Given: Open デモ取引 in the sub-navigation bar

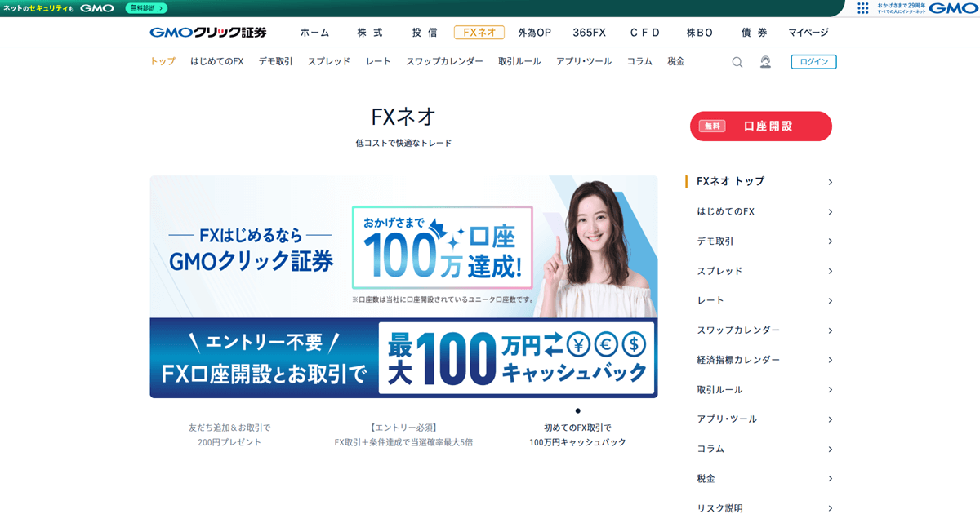Looking at the screenshot, I should click(276, 61).
